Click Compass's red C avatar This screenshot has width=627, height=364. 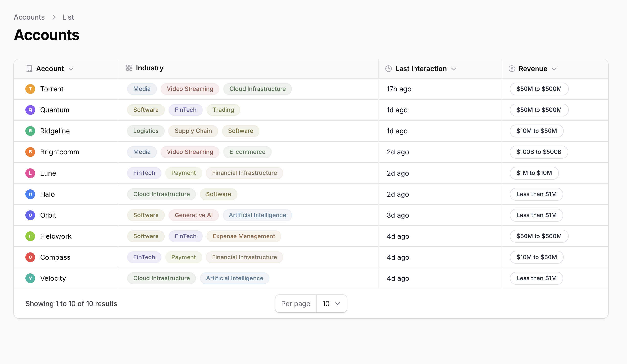pos(30,257)
